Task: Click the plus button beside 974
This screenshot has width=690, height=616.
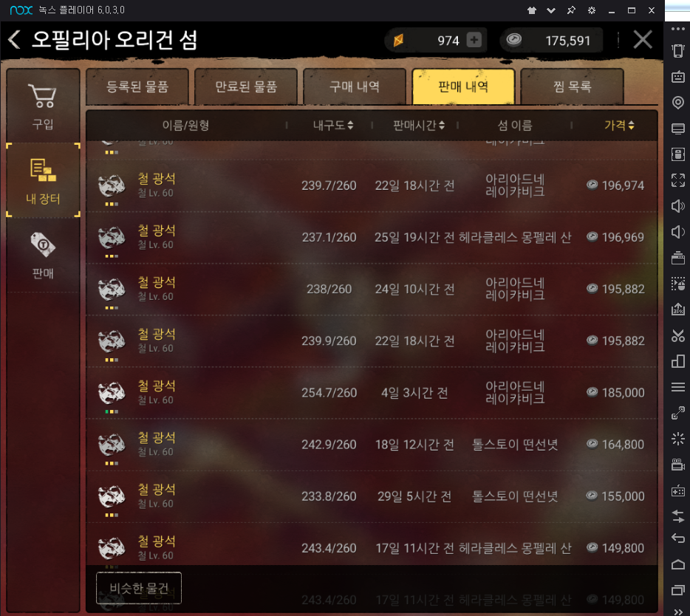Action: point(474,40)
